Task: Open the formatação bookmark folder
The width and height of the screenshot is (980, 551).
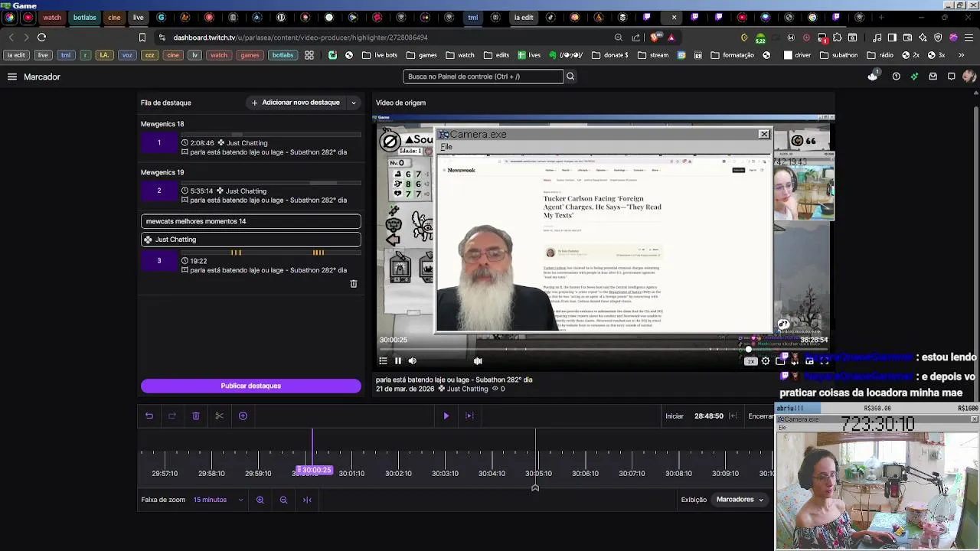Action: [x=733, y=55]
